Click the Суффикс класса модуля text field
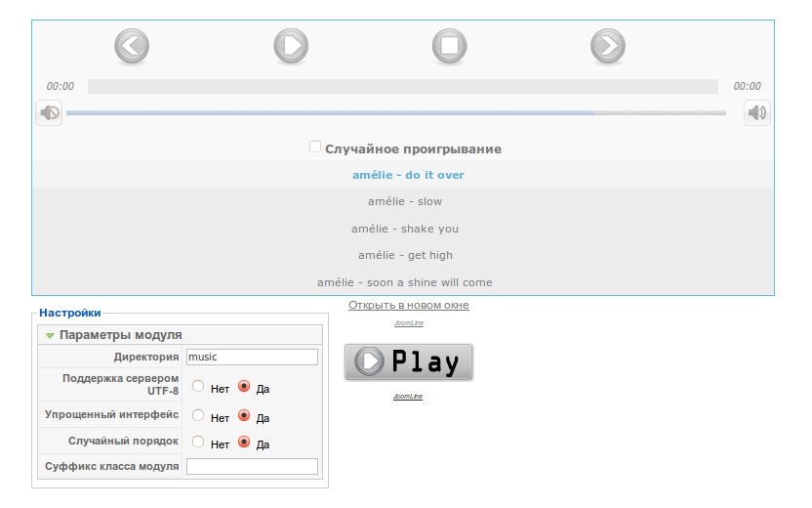Screen dimensions: 812x508 click(x=252, y=467)
